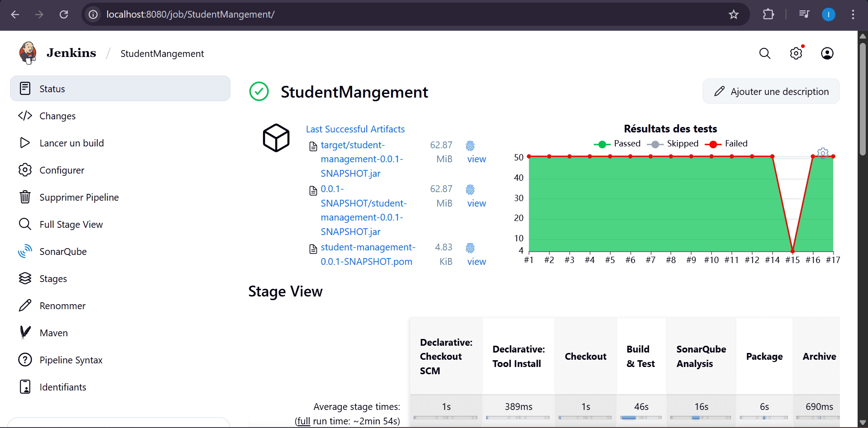Image resolution: width=868 pixels, height=428 pixels.
Task: Select Full Stage View in sidebar
Action: [x=120, y=224]
